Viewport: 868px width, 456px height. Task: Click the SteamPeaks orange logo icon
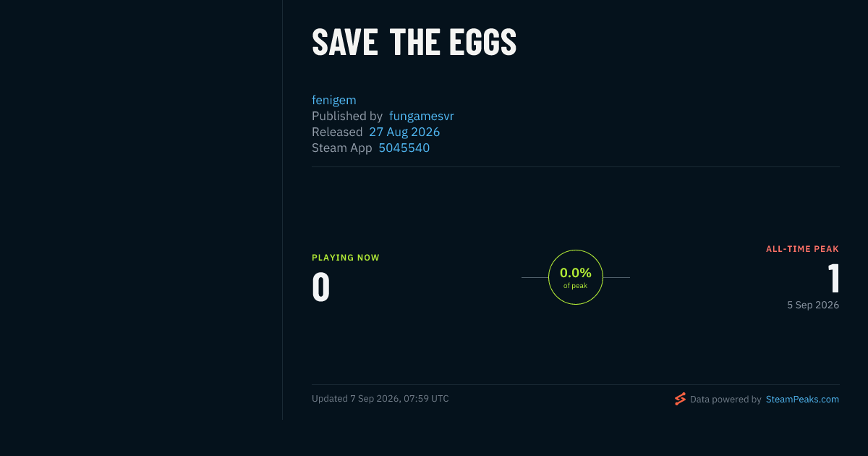click(x=680, y=399)
